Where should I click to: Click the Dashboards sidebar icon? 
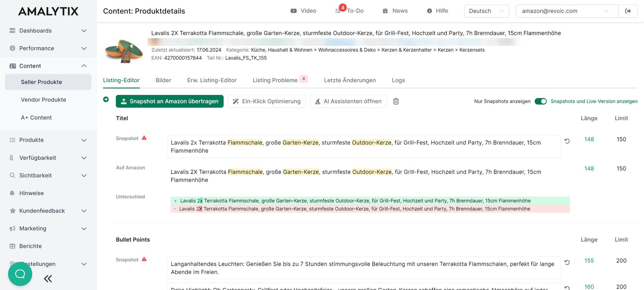pyautogui.click(x=12, y=30)
